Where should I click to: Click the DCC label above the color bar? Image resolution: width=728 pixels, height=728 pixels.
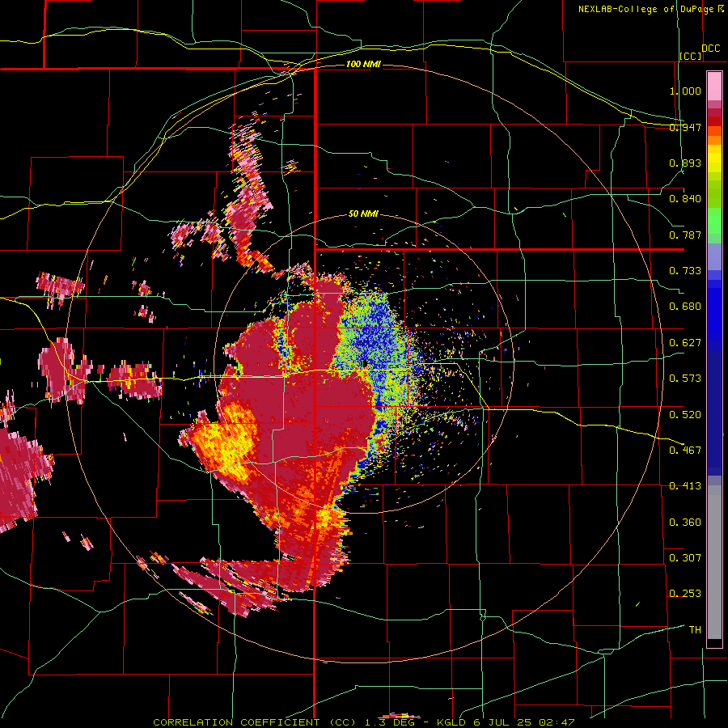pyautogui.click(x=710, y=49)
